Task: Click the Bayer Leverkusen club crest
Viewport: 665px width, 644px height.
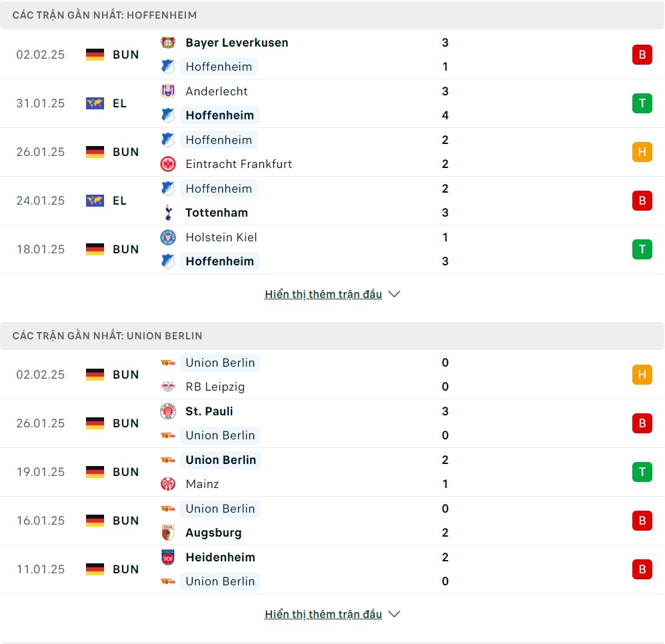Action: point(168,43)
